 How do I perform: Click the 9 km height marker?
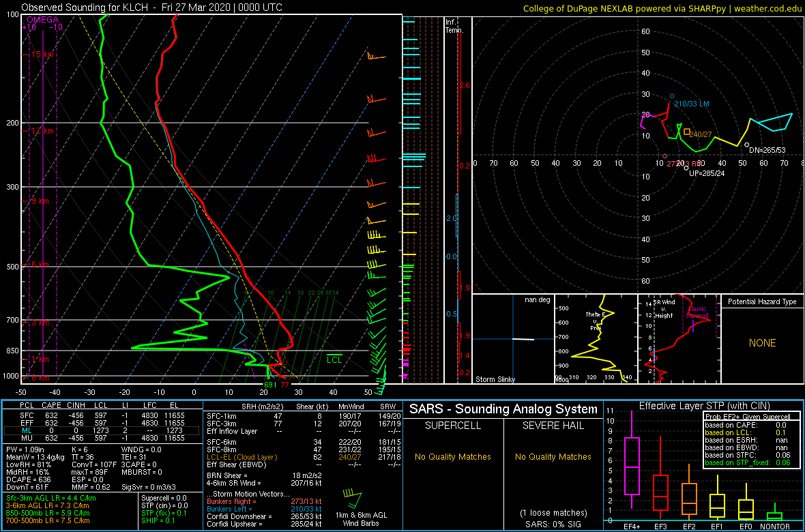40,201
